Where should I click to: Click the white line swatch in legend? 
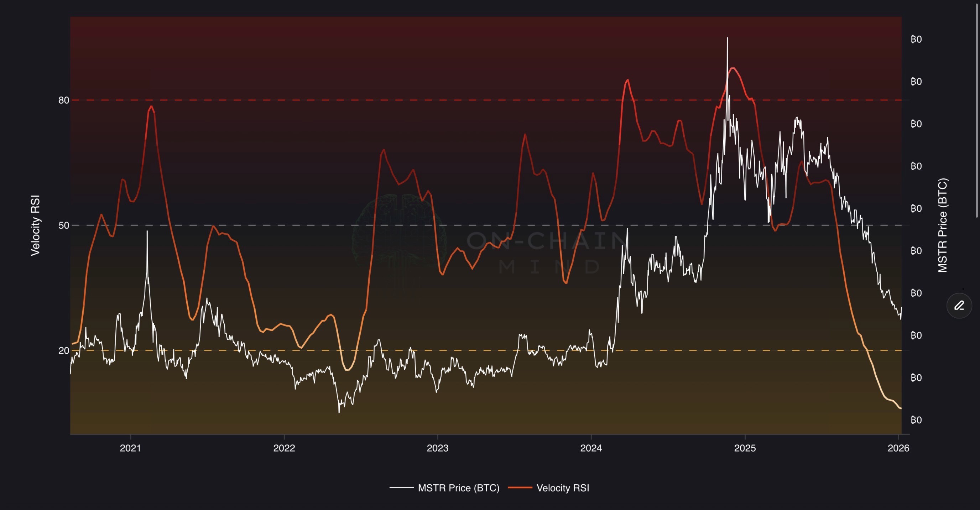coord(401,488)
